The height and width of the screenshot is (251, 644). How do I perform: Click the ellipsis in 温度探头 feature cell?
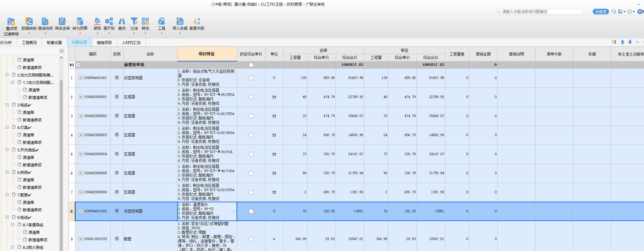click(x=234, y=211)
